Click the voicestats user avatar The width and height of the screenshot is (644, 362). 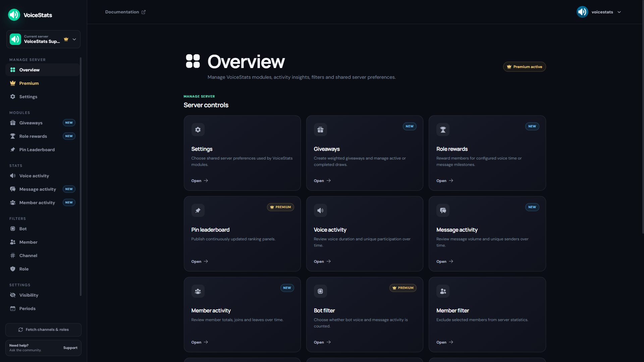[x=582, y=12]
